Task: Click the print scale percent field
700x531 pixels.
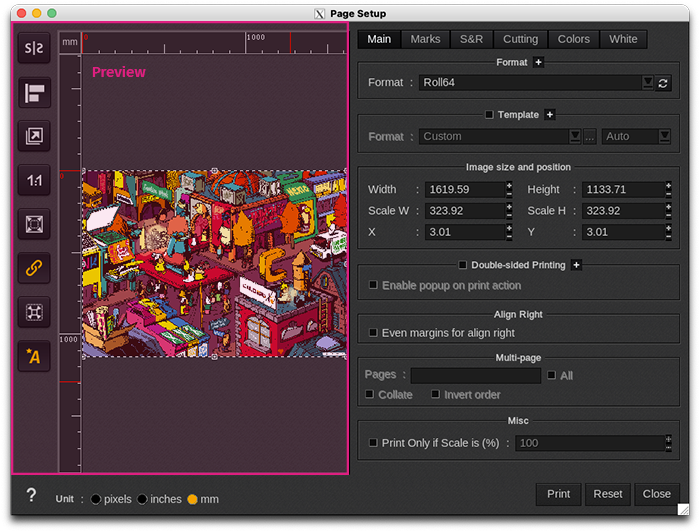Action: click(590, 443)
